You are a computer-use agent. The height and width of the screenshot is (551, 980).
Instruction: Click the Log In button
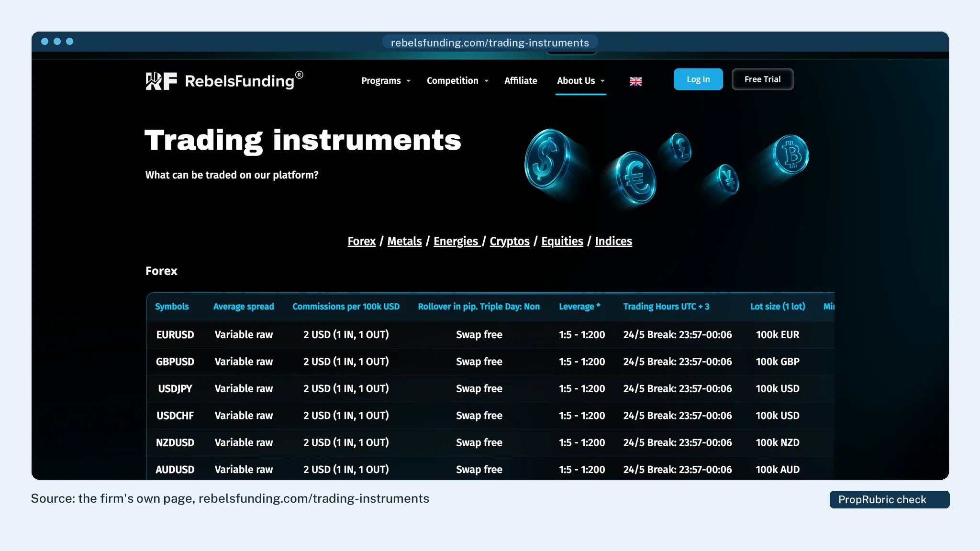698,79
